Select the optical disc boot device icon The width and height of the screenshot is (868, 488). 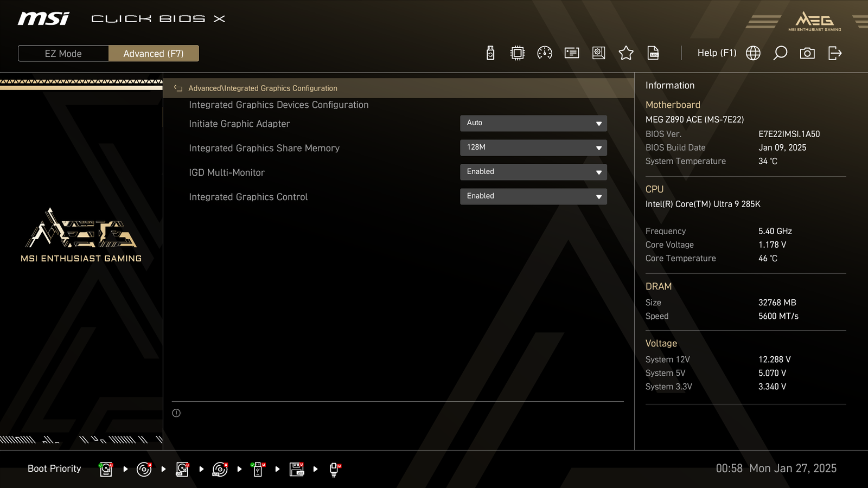144,469
